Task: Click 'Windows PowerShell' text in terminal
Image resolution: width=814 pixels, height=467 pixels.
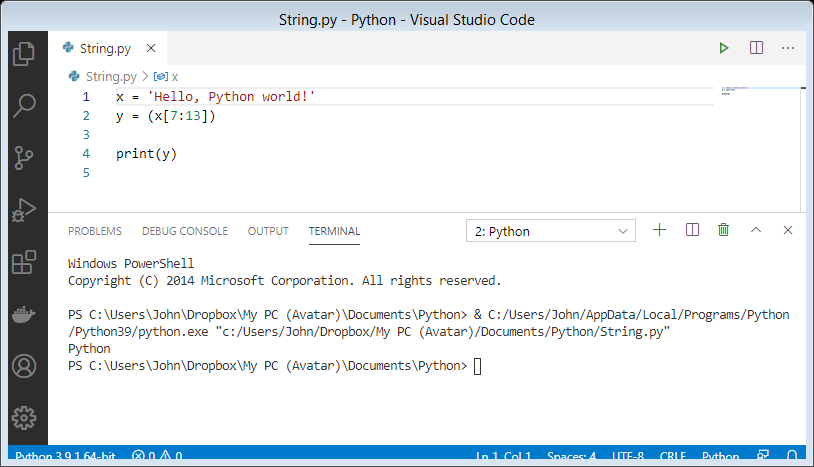Action: pos(131,264)
